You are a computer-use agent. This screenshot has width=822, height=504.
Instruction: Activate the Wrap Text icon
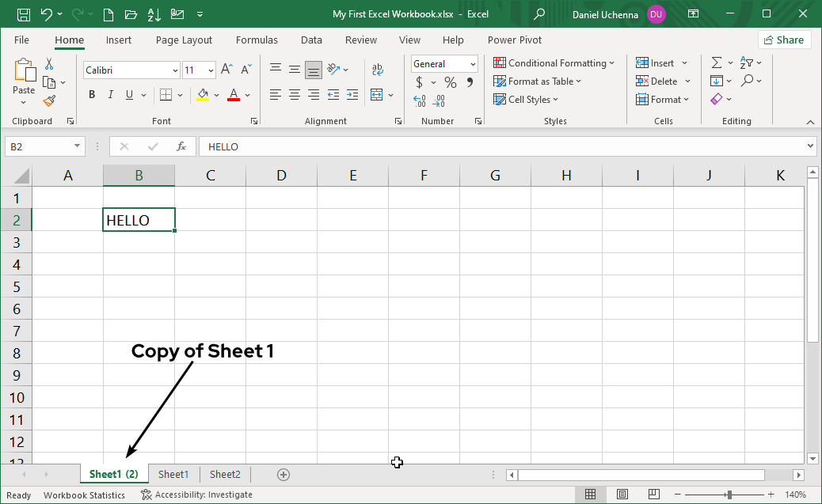tap(377, 69)
